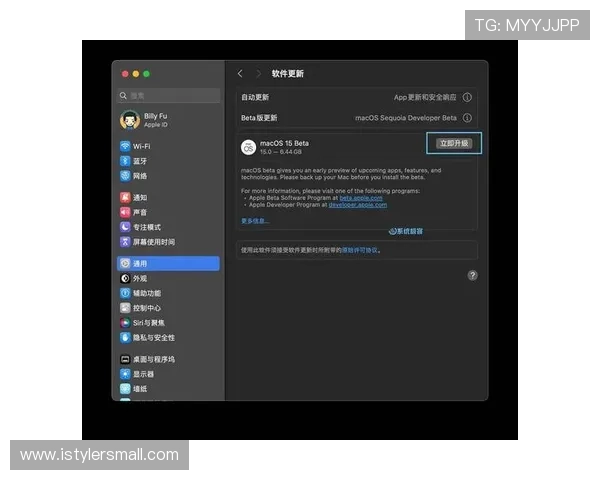Click the macOS 15 Beta OS icon
This screenshot has width=600, height=480.
[248, 147]
